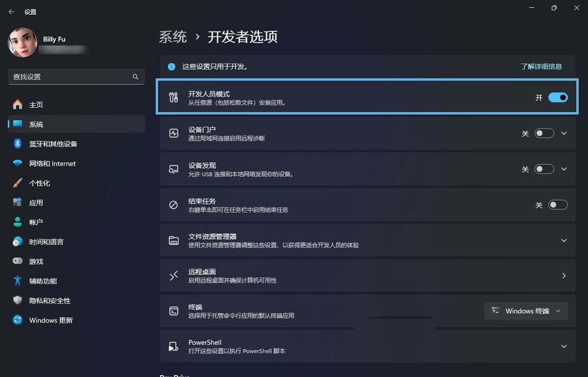Open 蓝牙和其他设备 via its Bluetooth icon

(18, 144)
